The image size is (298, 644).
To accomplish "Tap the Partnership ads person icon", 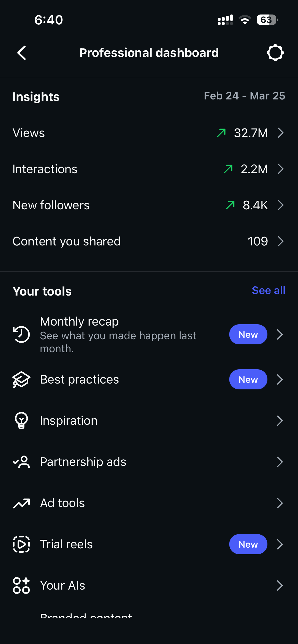I will [21, 462].
